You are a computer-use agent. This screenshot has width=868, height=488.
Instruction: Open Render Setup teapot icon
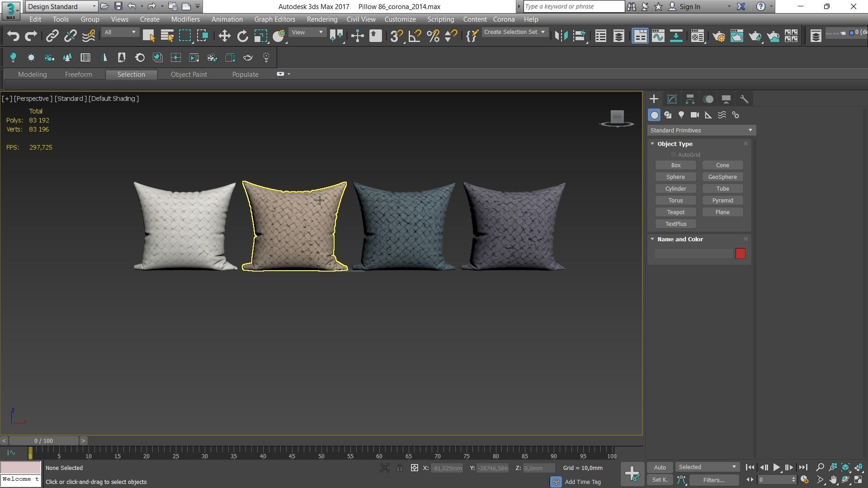[x=719, y=36]
